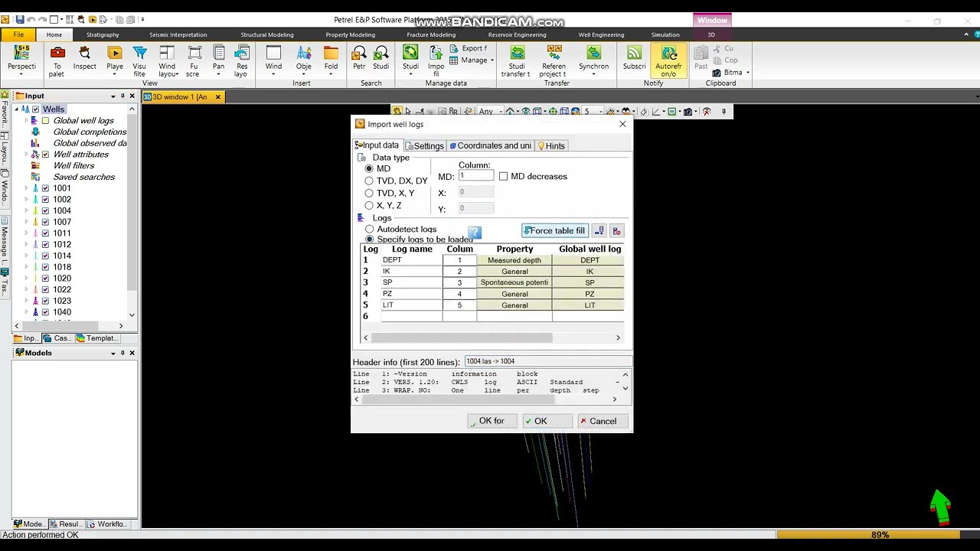
Task: Click the Synchronize icon
Action: click(x=593, y=60)
